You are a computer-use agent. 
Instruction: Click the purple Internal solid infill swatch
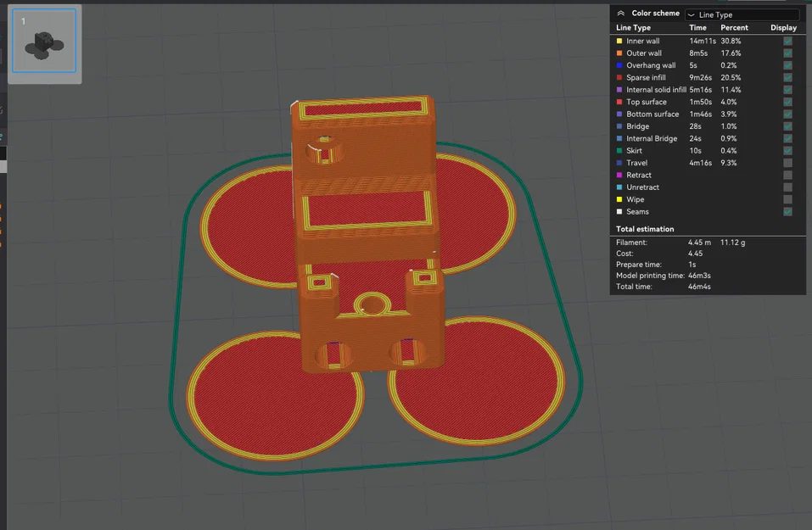(619, 90)
